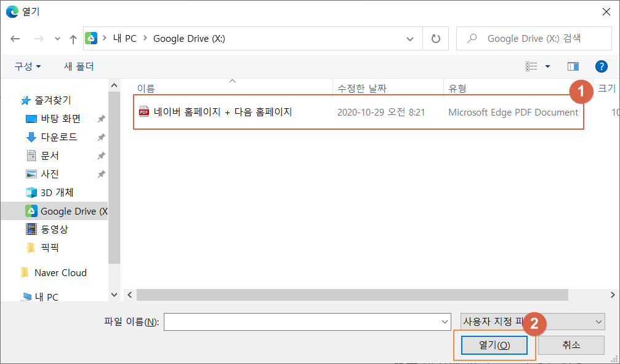Click the search magnifier icon
The height and width of the screenshot is (364, 620).
click(x=473, y=38)
